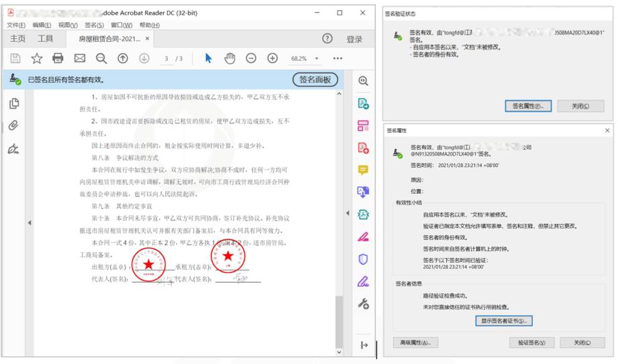Select the hand pan tool

coord(229,58)
